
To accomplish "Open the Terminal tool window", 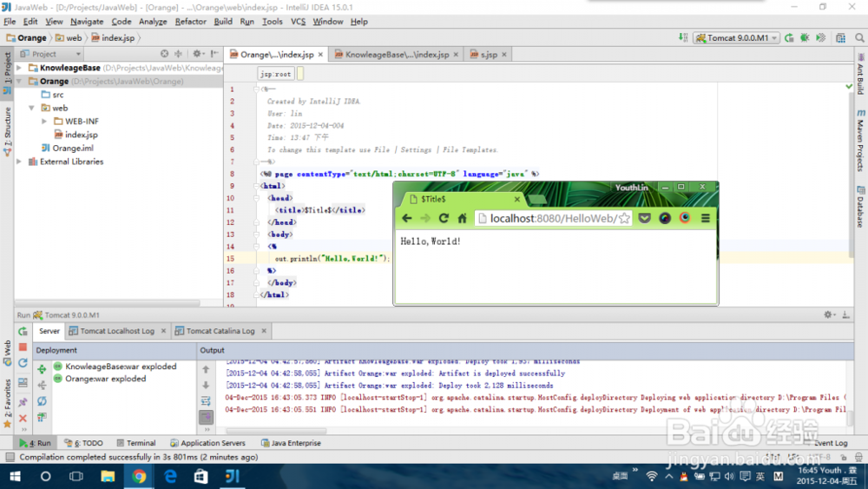I will tap(136, 443).
